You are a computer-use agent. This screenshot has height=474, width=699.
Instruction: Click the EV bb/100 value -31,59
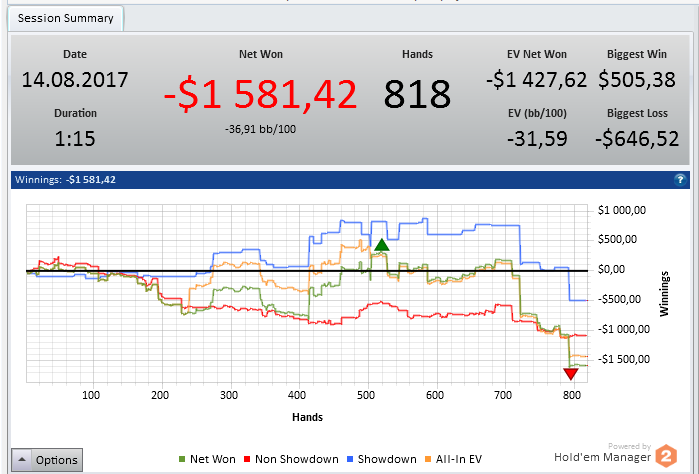(x=537, y=139)
